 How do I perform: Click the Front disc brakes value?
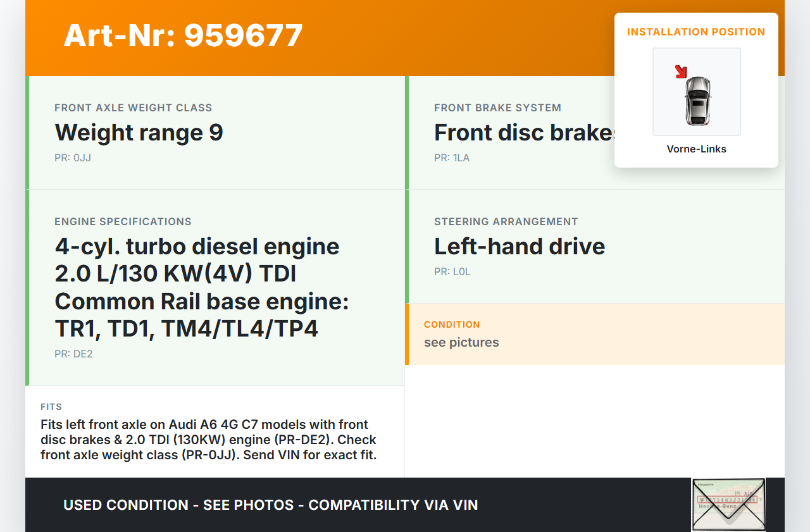[x=524, y=133]
